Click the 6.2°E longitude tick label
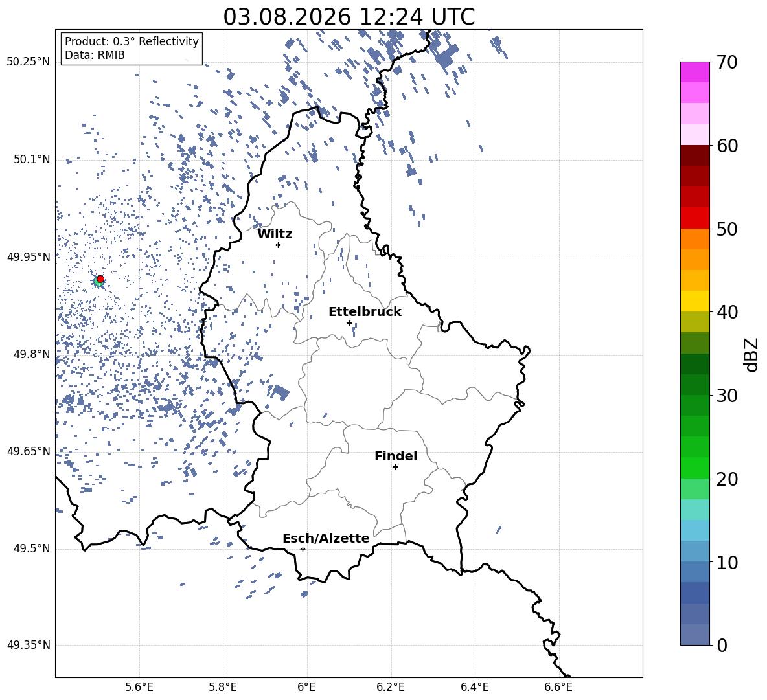Image resolution: width=767 pixels, height=700 pixels. tap(391, 687)
